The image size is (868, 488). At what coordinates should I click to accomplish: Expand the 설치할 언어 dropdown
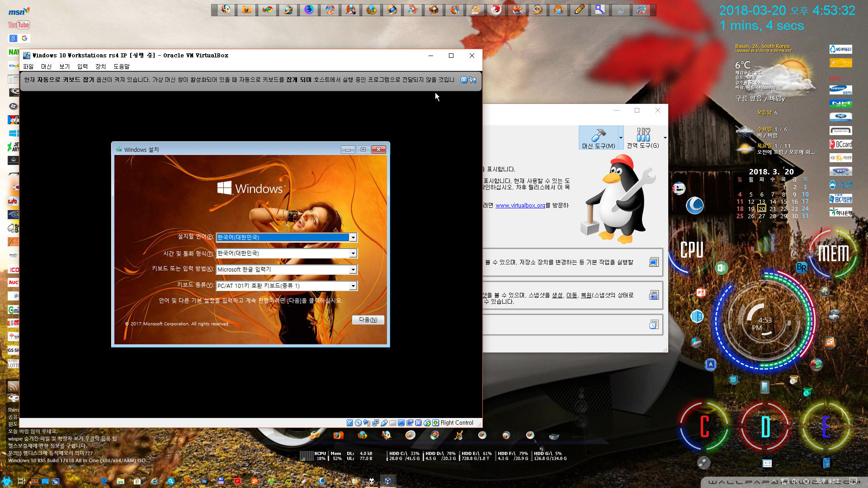tap(353, 238)
